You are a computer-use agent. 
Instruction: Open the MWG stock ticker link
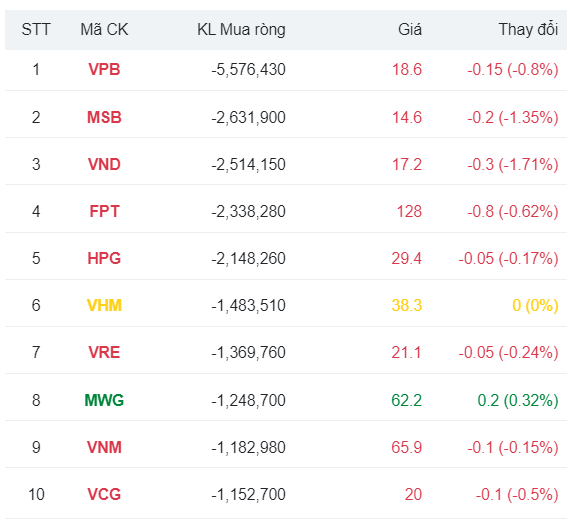(104, 400)
